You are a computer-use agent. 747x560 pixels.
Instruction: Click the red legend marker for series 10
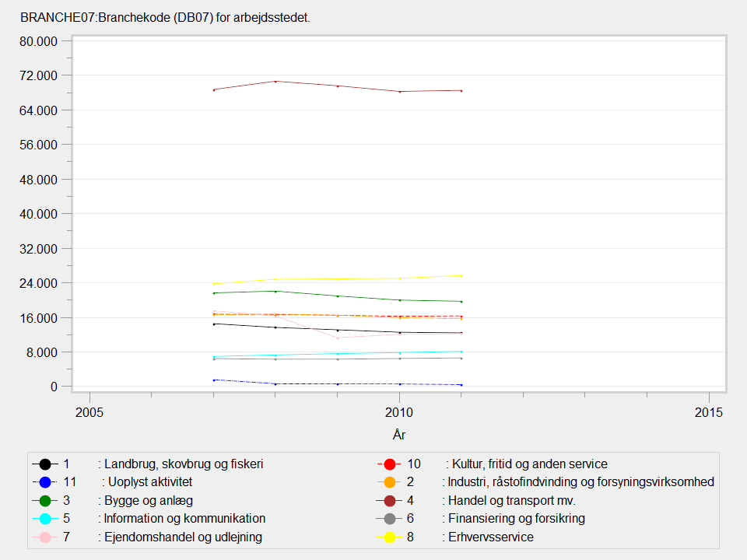pos(389,464)
